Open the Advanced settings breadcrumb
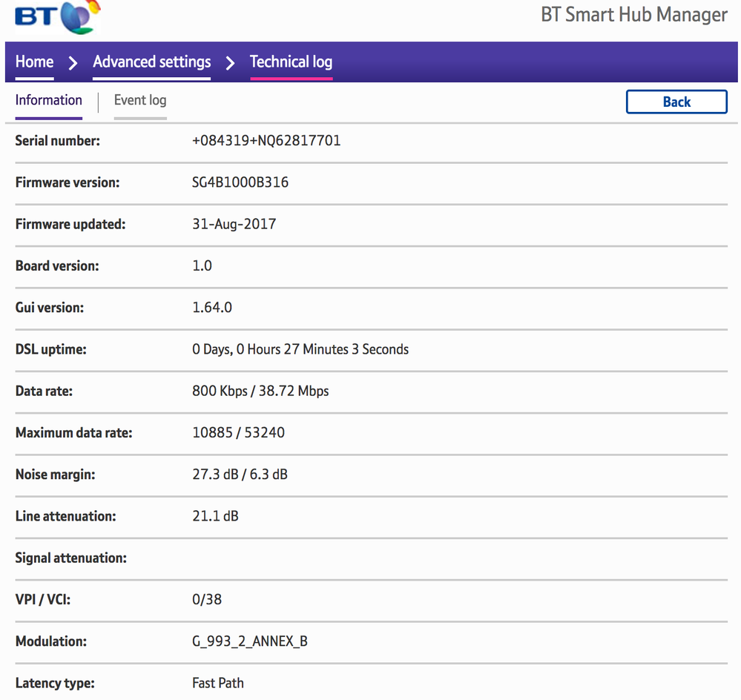 tap(152, 62)
